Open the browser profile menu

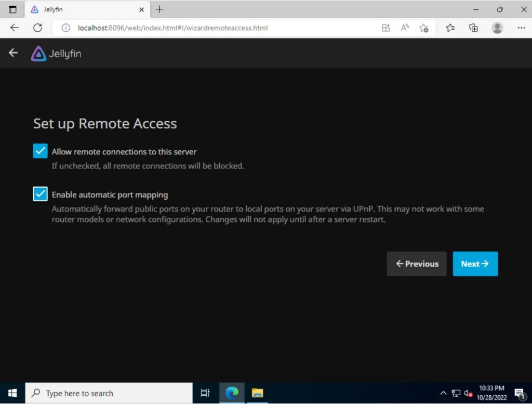pyautogui.click(x=498, y=28)
